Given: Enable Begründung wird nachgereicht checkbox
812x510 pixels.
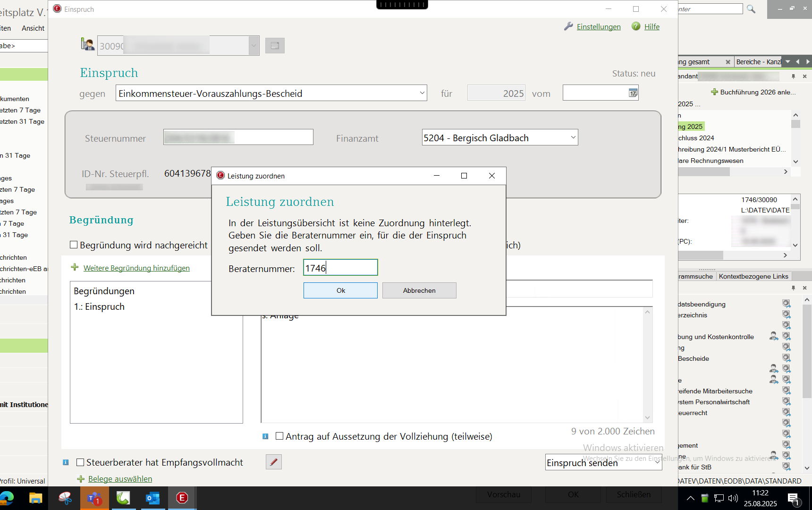Looking at the screenshot, I should (74, 245).
